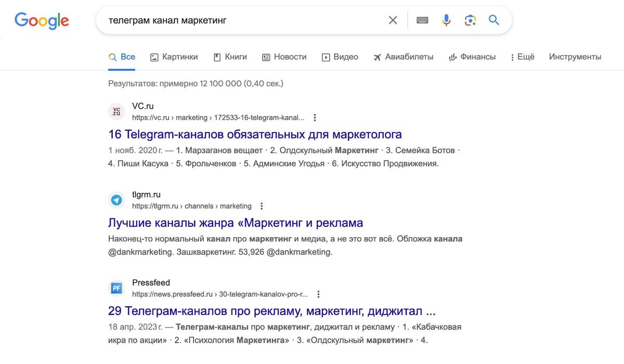The height and width of the screenshot is (364, 624).
Task: Open the three-dot menu beside the Pressfeed URL
Action: click(318, 294)
